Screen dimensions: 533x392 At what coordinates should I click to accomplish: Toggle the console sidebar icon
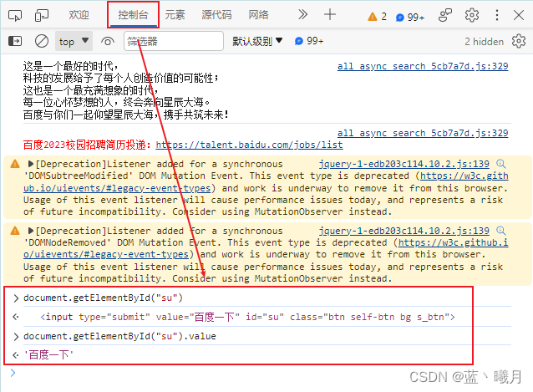pyautogui.click(x=15, y=41)
